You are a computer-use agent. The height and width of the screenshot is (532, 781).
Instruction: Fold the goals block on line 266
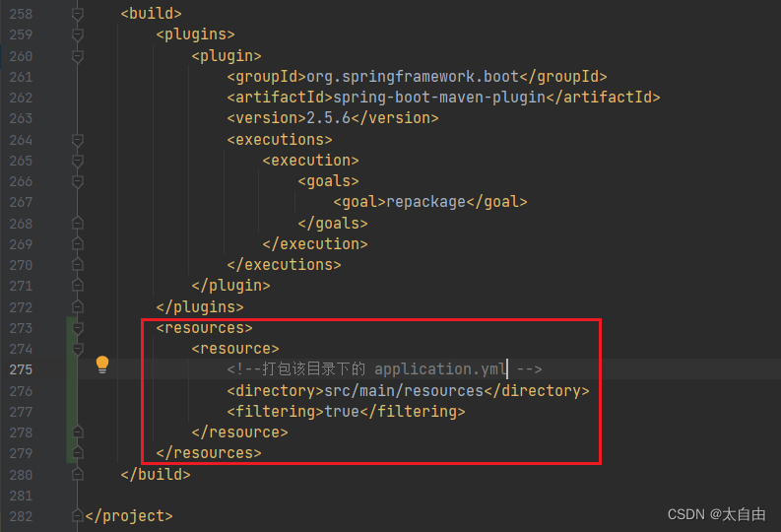[x=77, y=181]
